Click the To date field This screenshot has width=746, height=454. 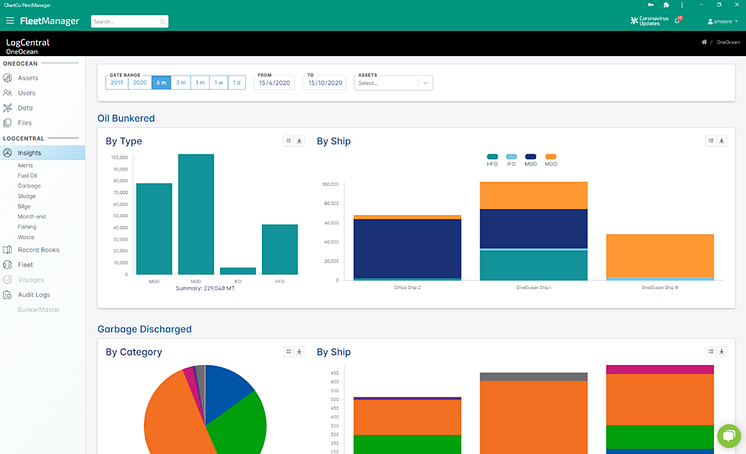point(325,83)
